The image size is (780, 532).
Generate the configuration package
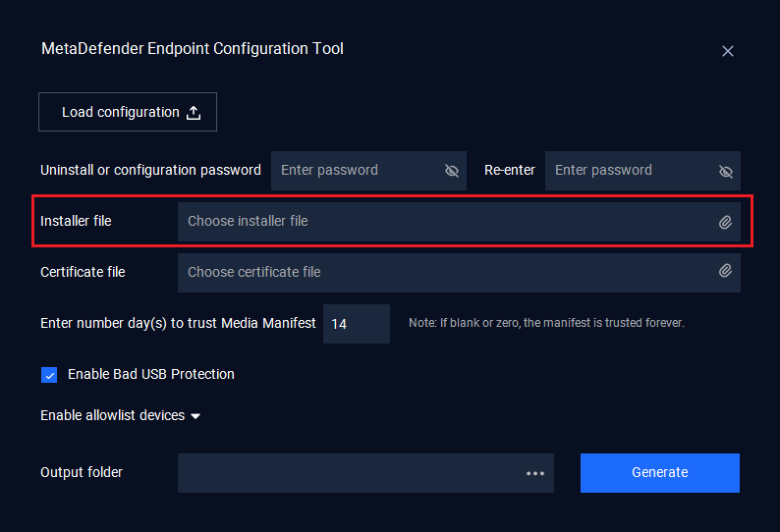[x=659, y=473]
